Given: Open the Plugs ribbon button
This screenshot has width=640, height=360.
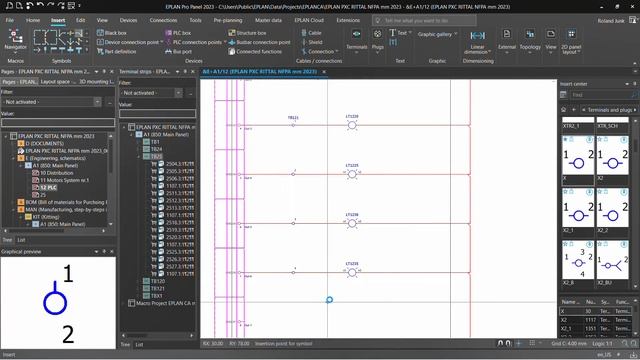Looking at the screenshot, I should 378,40.
